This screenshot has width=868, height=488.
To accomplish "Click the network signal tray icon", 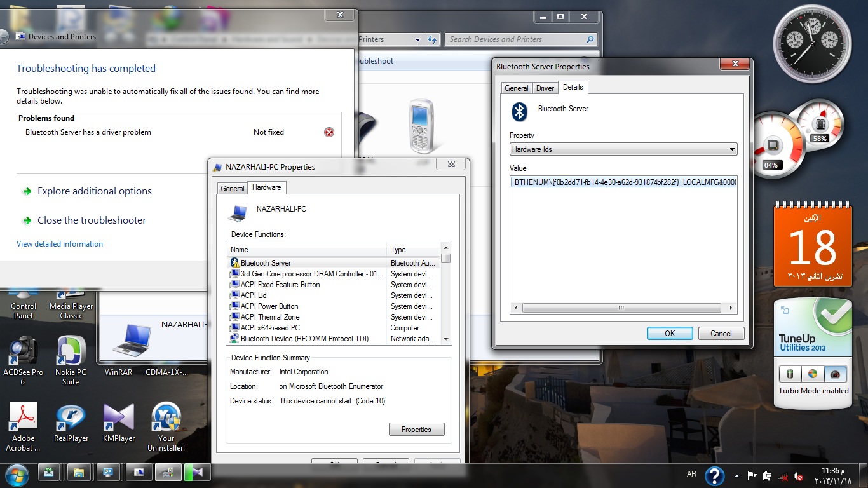I will 783,476.
